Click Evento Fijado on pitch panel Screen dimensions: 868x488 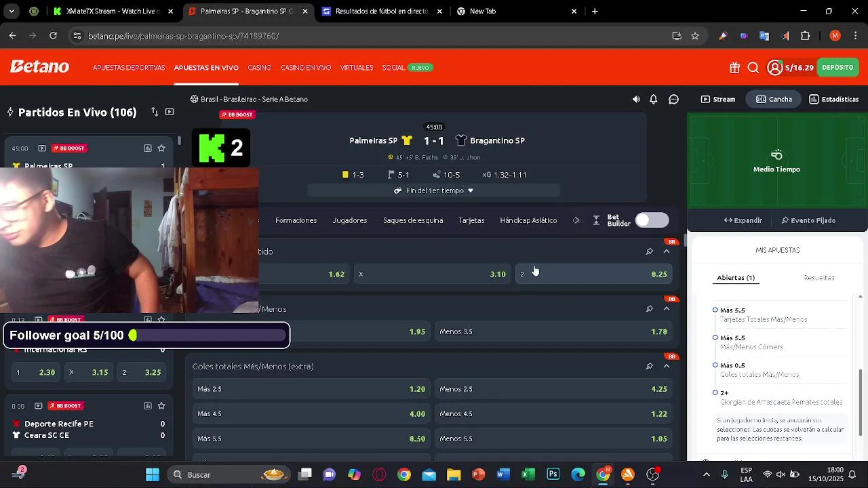808,220
